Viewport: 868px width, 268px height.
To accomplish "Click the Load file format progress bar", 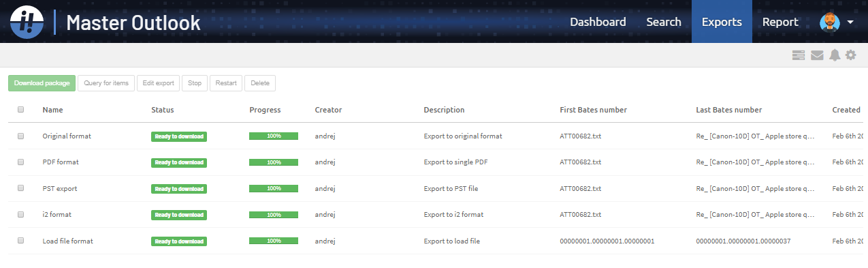I will [x=274, y=241].
